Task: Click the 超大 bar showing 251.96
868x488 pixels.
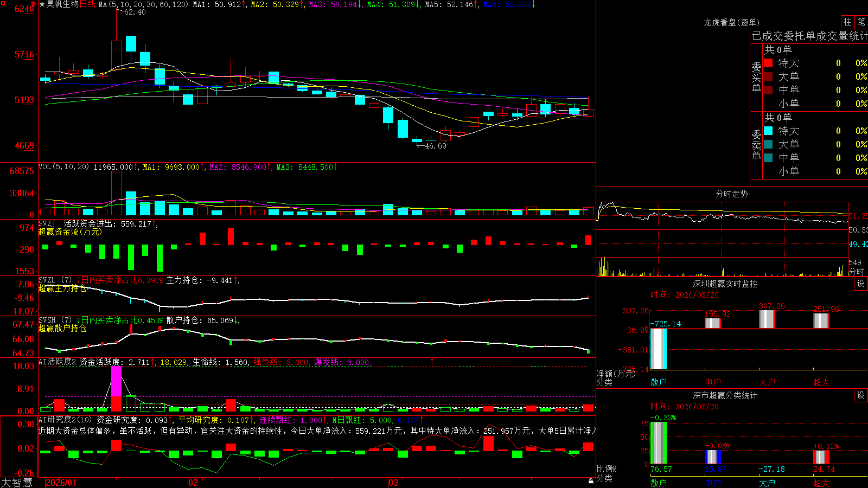Action: (x=821, y=320)
